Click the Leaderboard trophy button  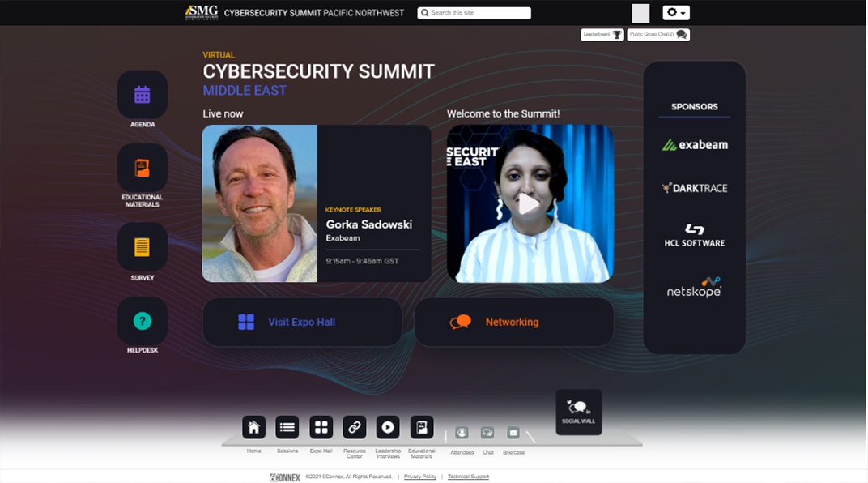click(x=602, y=34)
